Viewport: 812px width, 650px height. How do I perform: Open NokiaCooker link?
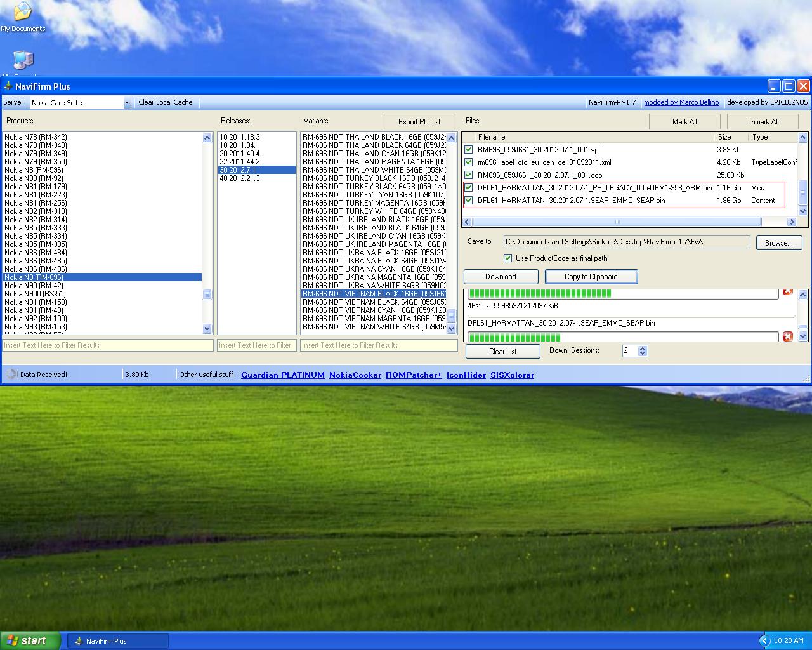[355, 375]
